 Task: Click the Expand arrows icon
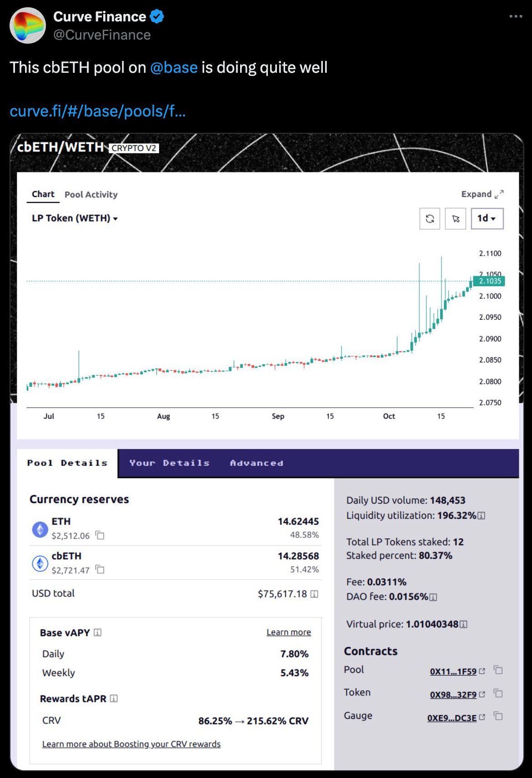coord(499,194)
